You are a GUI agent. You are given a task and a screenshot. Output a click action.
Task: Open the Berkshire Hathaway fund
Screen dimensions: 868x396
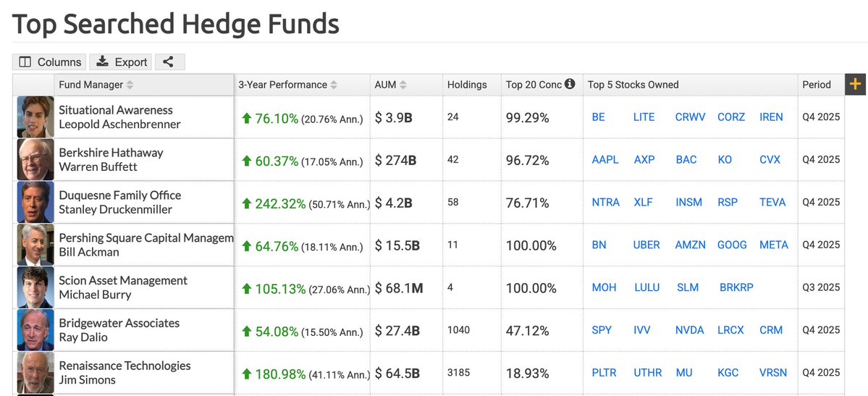tap(111, 152)
